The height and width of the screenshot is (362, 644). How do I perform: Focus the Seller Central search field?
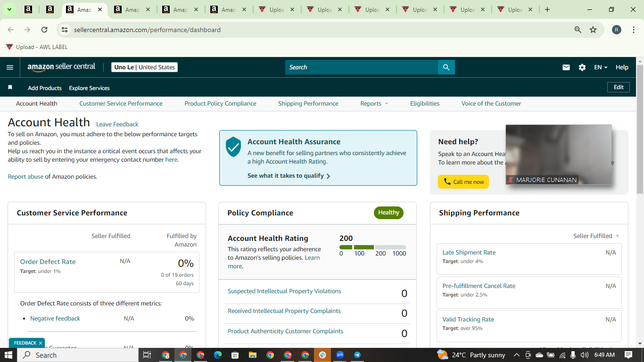pos(362,67)
